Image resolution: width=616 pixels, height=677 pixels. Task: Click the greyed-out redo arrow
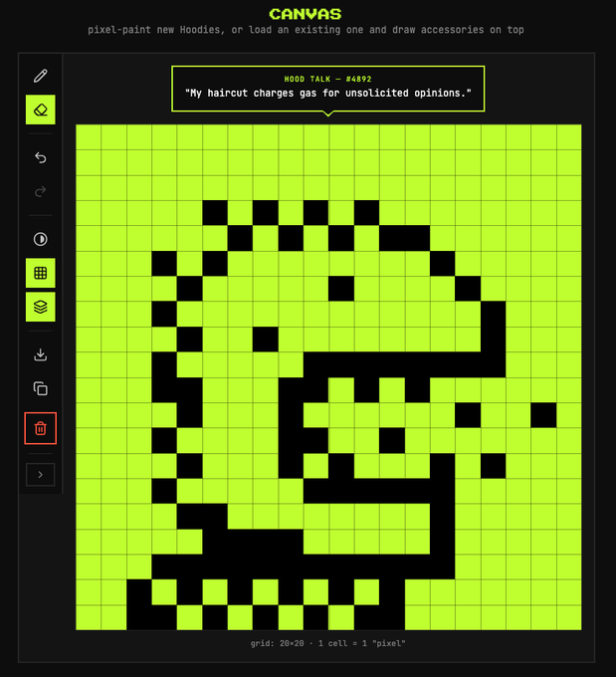pos(40,191)
